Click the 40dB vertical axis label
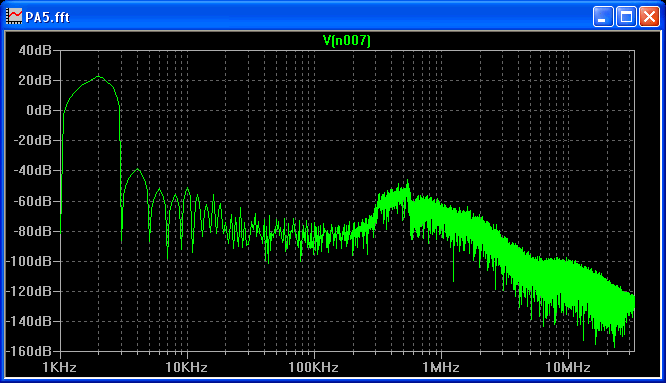666x383 pixels. (35, 50)
